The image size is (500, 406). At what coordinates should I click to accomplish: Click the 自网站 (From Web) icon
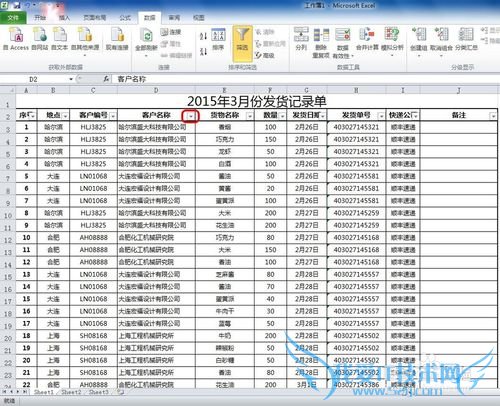click(x=40, y=39)
